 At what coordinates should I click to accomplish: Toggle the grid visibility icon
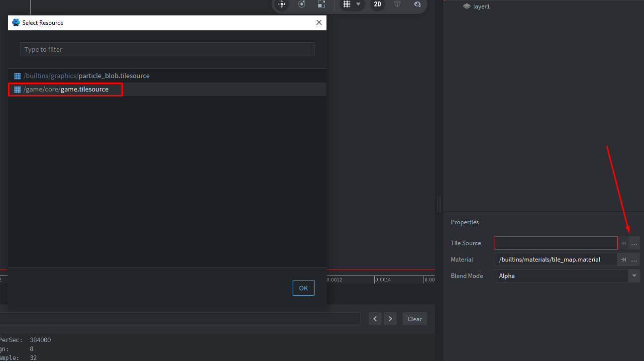click(347, 4)
